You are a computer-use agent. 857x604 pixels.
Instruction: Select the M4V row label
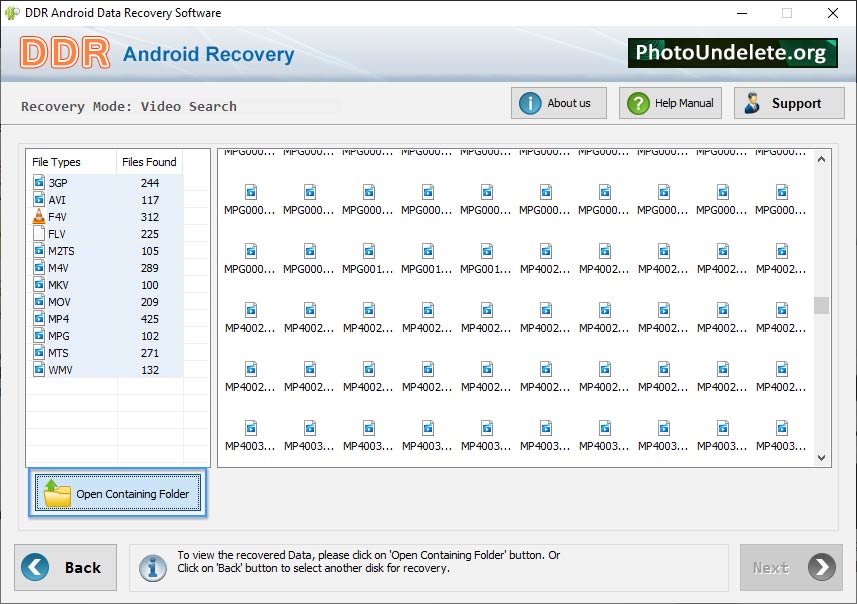[58, 267]
